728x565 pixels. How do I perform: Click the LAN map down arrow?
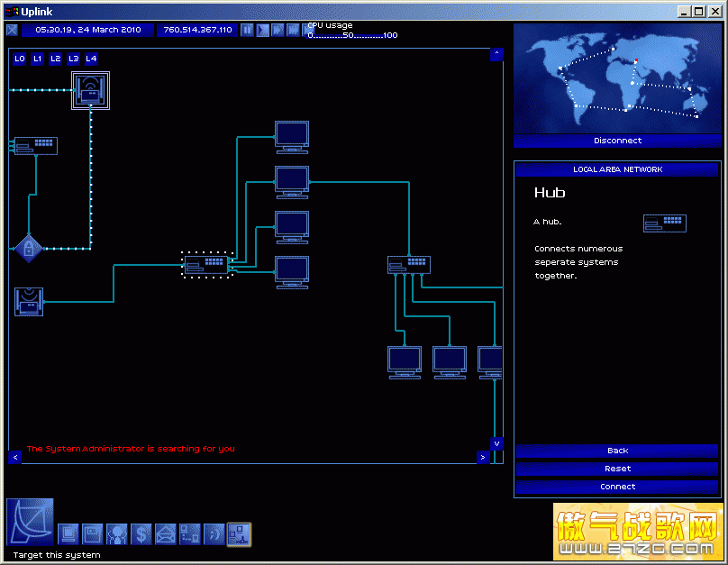pos(496,444)
